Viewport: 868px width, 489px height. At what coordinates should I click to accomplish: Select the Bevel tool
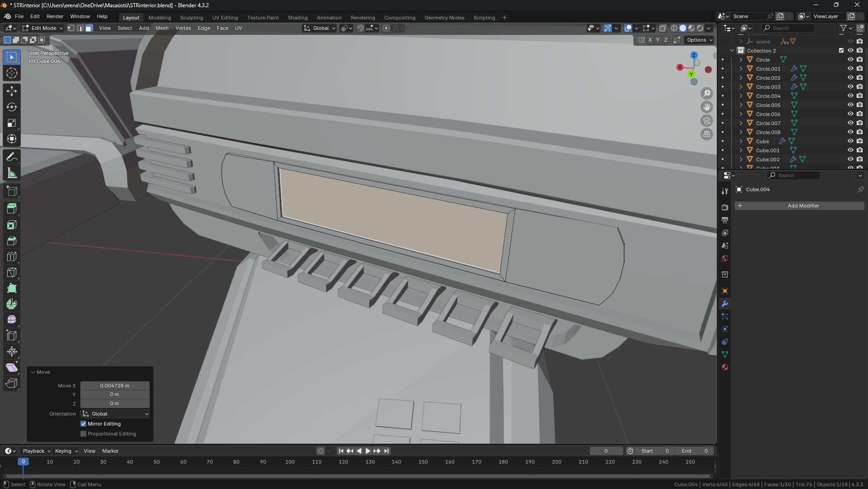12,241
